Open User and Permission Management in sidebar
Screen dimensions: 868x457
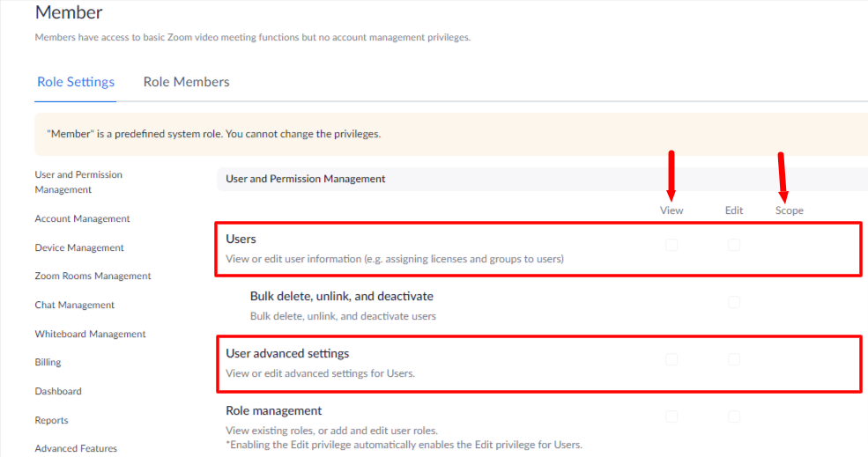(x=78, y=182)
